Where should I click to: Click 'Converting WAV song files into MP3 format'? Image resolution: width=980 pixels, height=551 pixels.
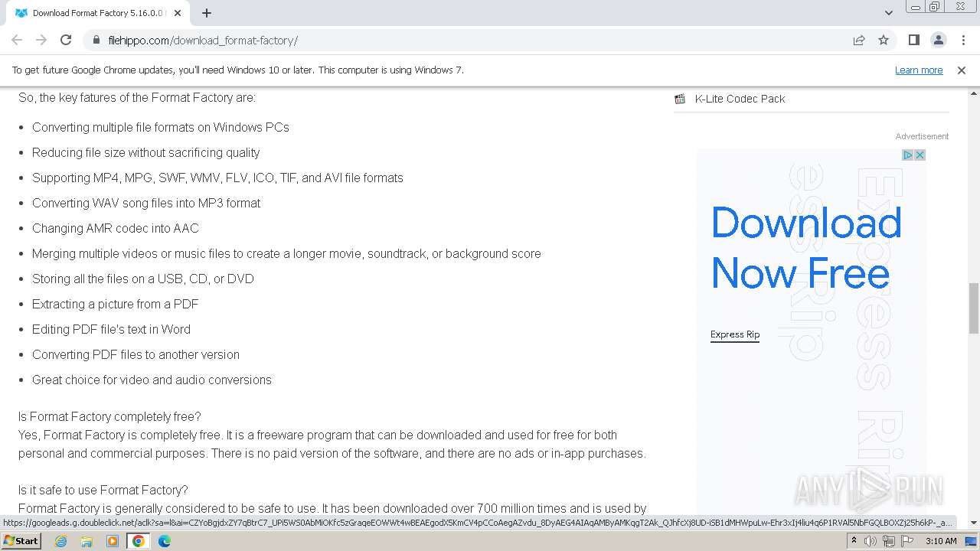coord(146,203)
